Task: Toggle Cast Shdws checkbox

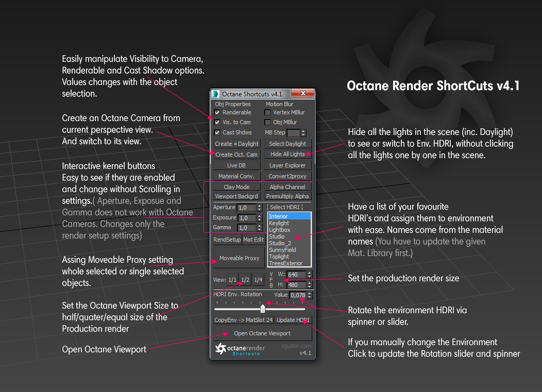Action: coord(217,132)
